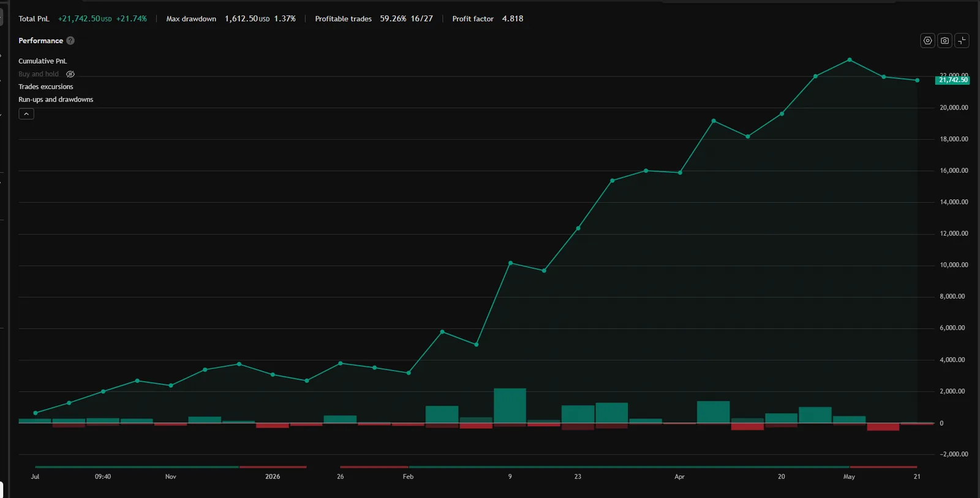Show Buy and hold via crossed-eye icon
Image resolution: width=980 pixels, height=498 pixels.
(x=70, y=74)
